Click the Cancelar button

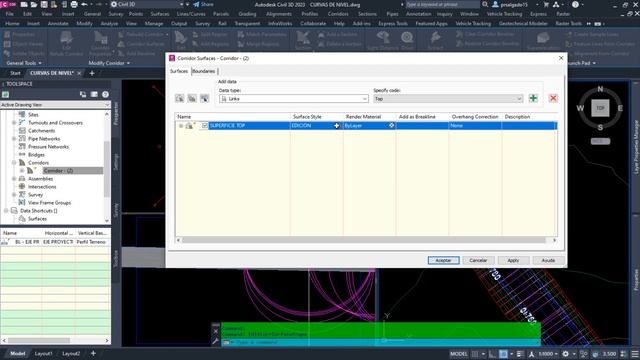coord(478,260)
